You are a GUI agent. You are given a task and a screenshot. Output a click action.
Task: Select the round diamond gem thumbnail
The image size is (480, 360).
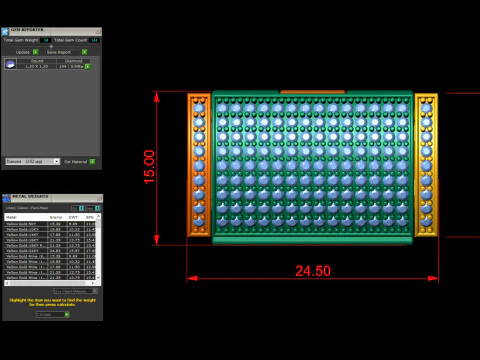[x=10, y=64]
